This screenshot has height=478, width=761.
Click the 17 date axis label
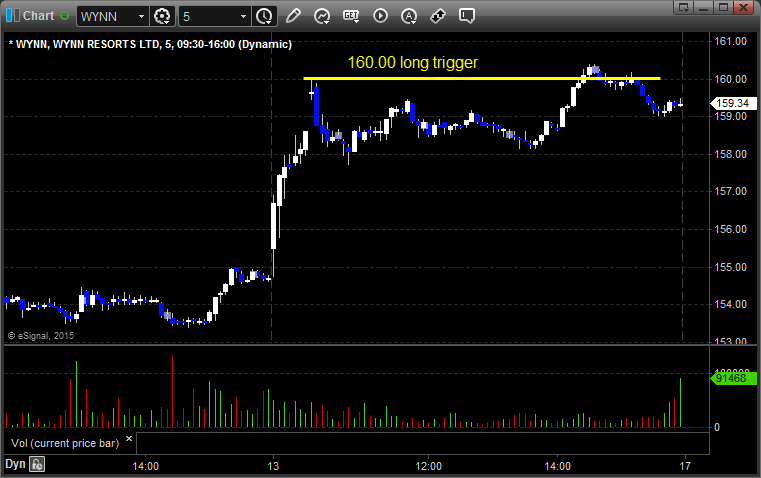point(685,466)
